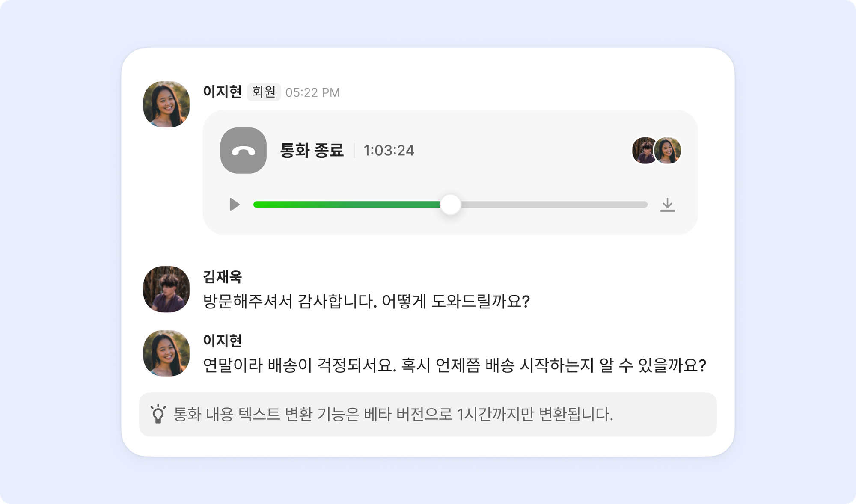The height and width of the screenshot is (504, 856).
Task: Play the call recording
Action: click(234, 205)
